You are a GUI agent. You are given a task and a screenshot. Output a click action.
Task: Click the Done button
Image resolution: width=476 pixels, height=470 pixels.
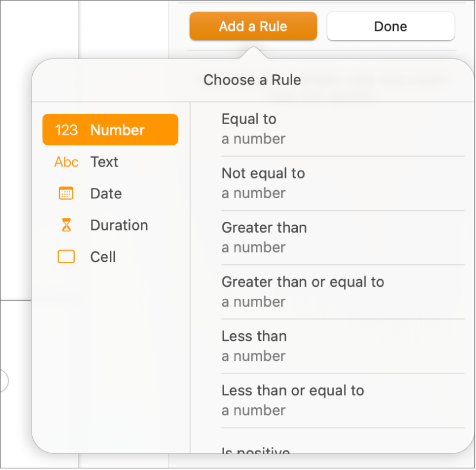[x=390, y=26]
